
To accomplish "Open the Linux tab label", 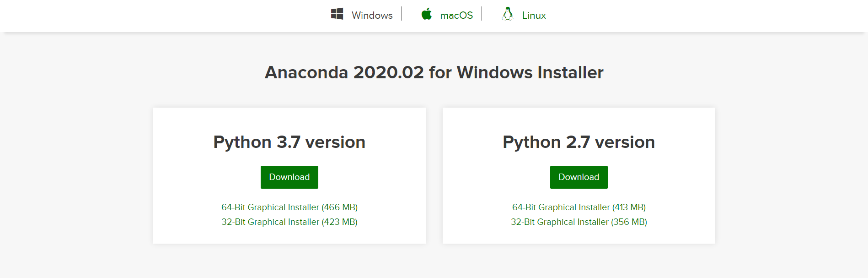I will 534,16.
